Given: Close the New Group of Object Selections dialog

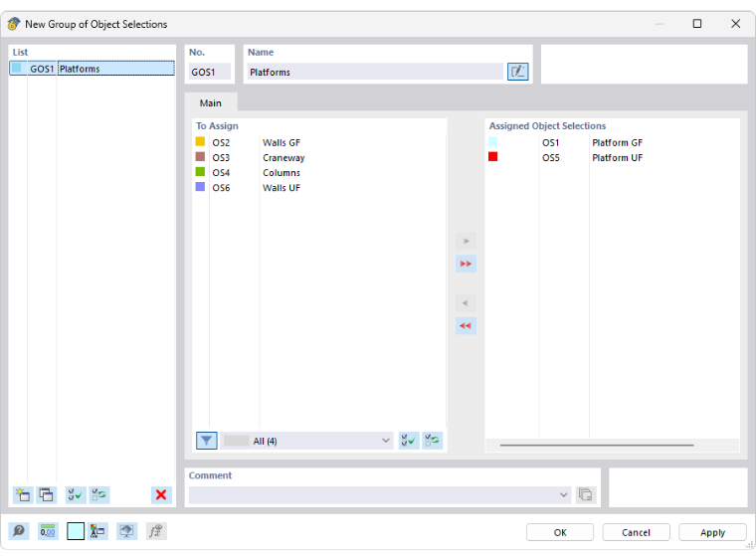Looking at the screenshot, I should (x=735, y=24).
